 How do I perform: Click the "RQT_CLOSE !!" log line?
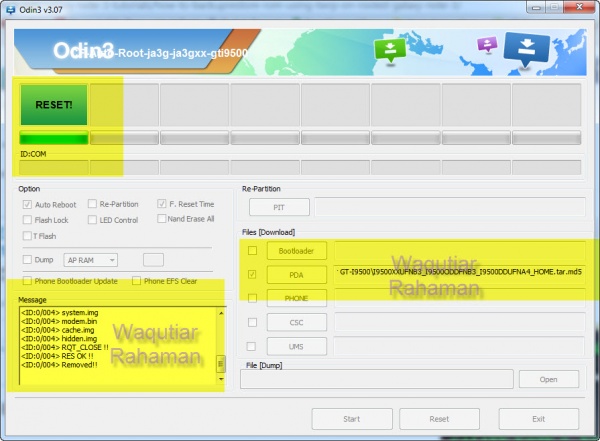pyautogui.click(x=65, y=348)
